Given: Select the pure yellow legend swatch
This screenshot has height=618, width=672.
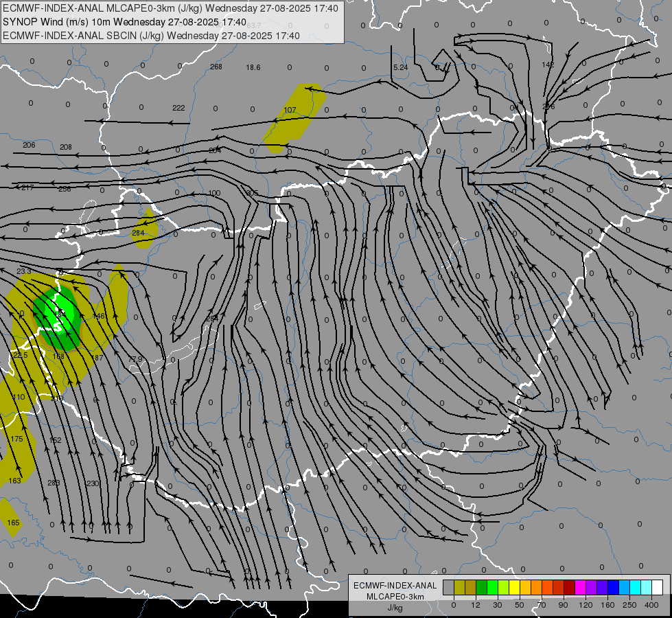Looking at the screenshot, I should point(514,587).
